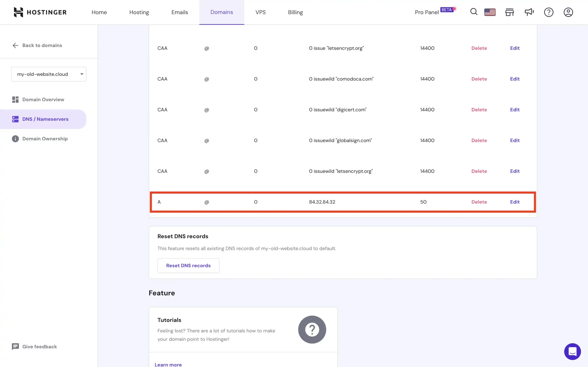Screen dimensions: 588x367
Task: Open the live chat bubble
Action: pos(572,351)
